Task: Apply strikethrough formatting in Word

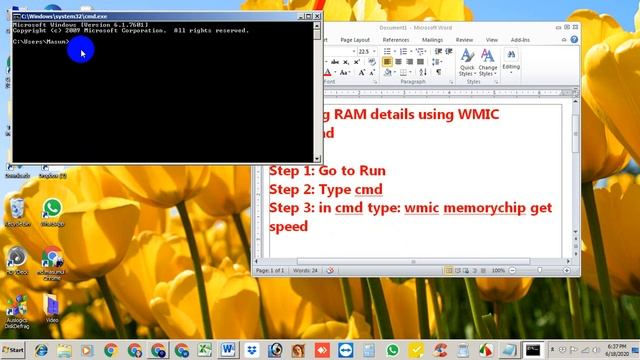Action: tap(335, 62)
